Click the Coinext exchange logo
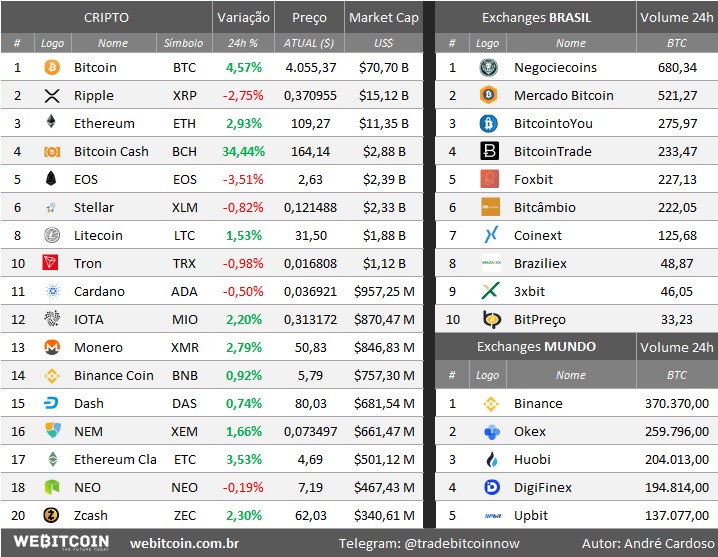 [x=491, y=235]
